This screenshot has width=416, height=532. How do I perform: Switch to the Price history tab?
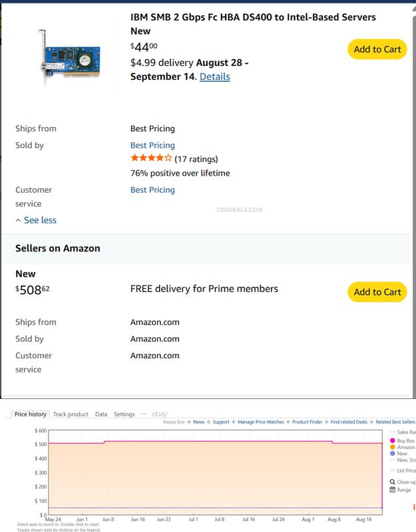pos(30,414)
